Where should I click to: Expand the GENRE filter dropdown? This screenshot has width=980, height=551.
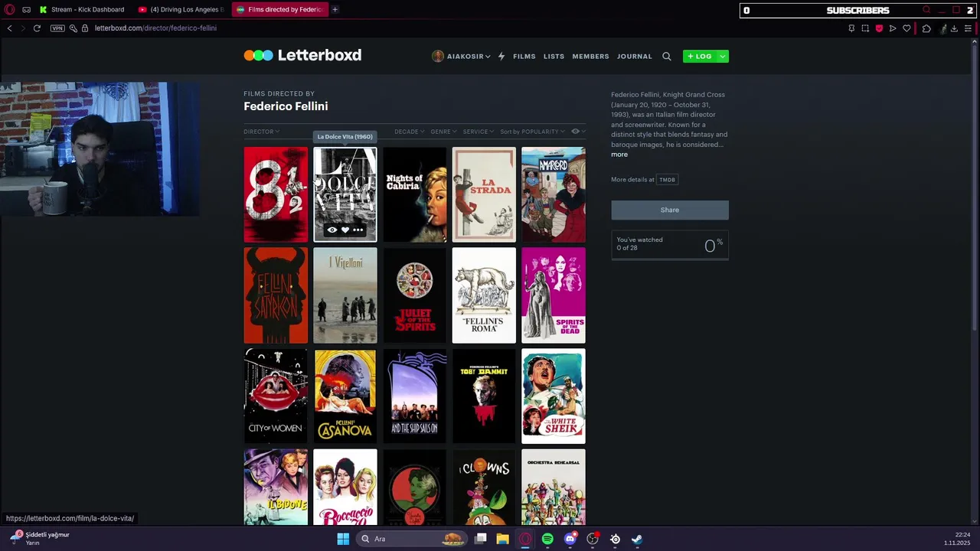(443, 132)
